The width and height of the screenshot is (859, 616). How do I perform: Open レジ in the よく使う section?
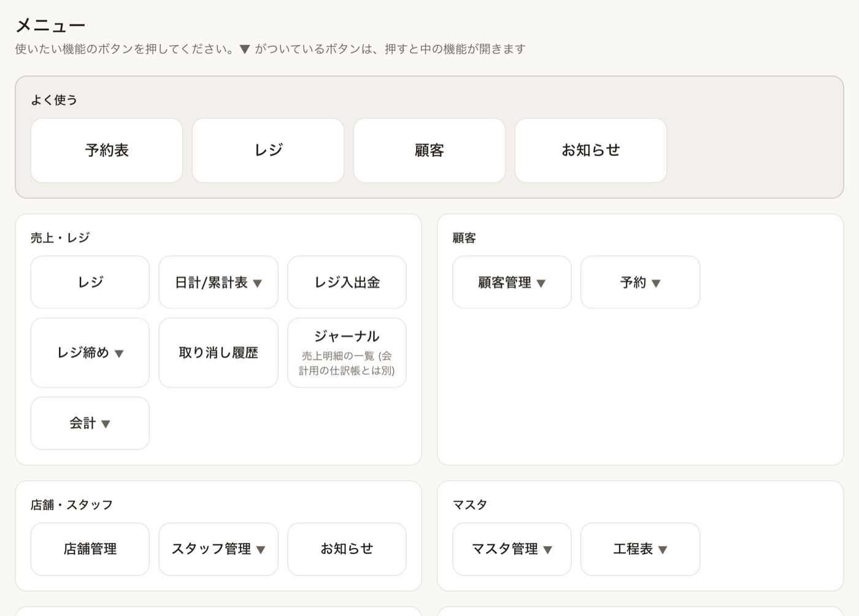pos(268,150)
